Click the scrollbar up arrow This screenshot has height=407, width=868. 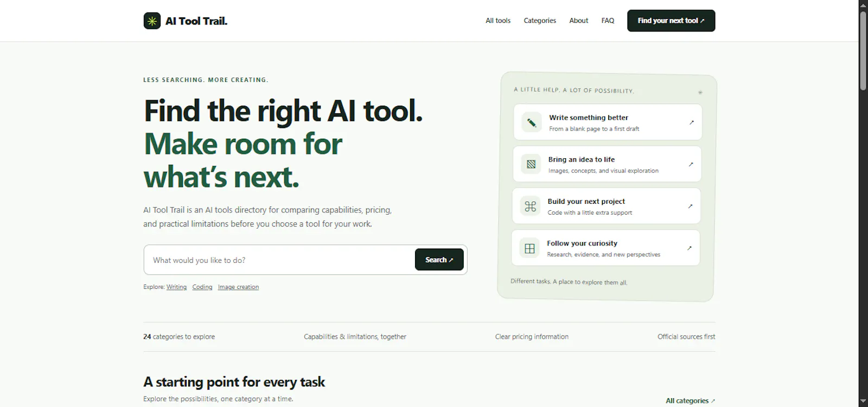pos(863,4)
